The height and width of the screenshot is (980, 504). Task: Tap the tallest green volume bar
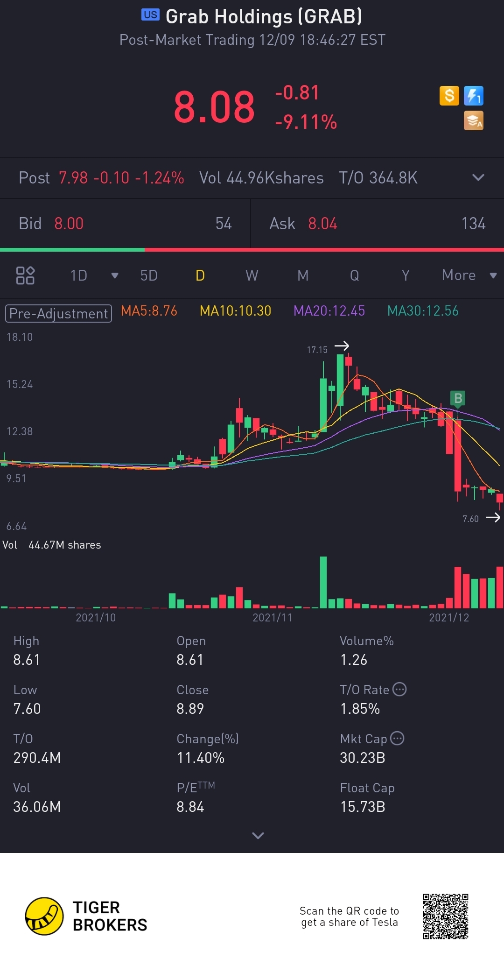(323, 582)
